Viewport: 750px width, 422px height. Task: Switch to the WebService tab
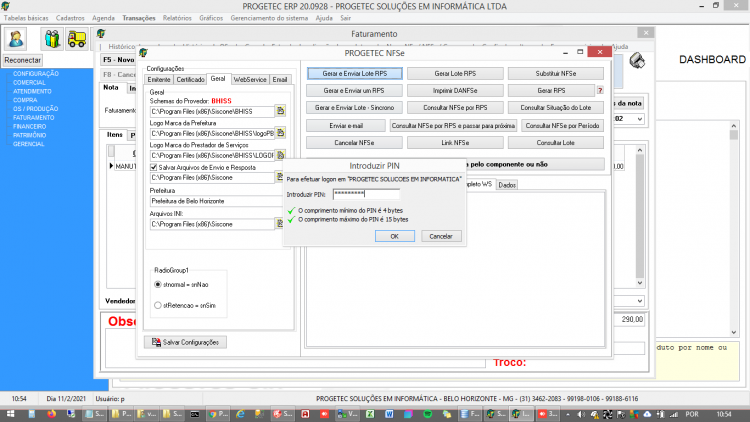tap(250, 80)
